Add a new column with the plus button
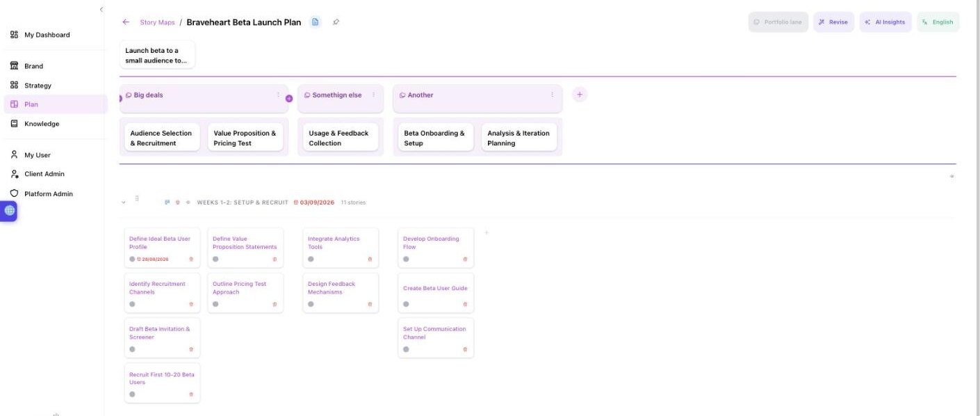This screenshot has width=980, height=416. [580, 95]
